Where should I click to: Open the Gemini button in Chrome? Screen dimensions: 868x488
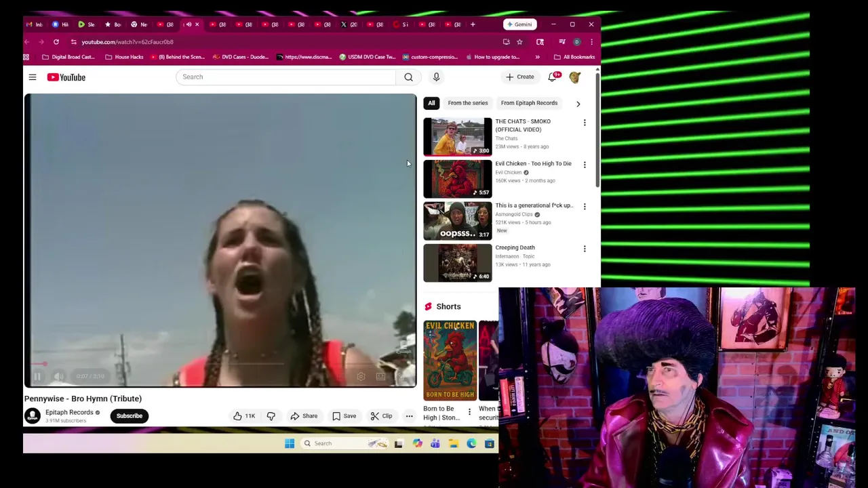pos(520,24)
